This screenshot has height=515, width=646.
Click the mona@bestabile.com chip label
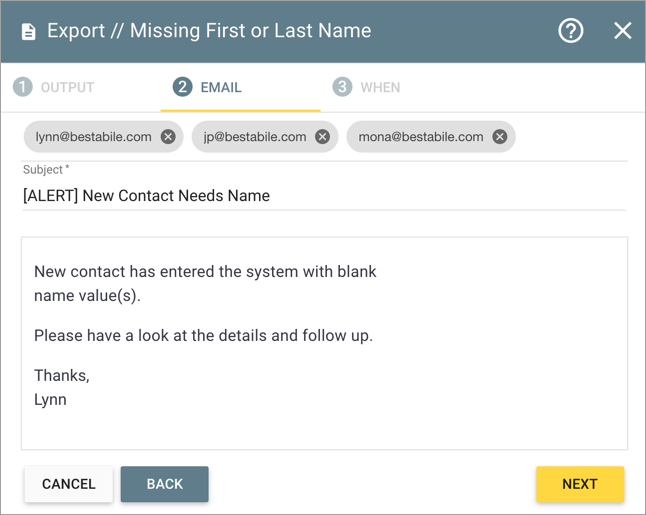click(x=421, y=137)
